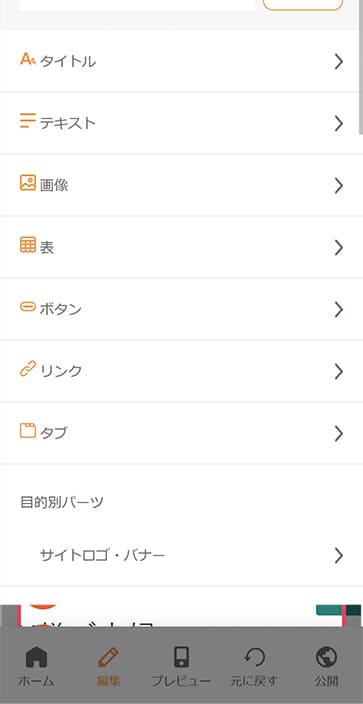Click the テキスト text lines icon
This screenshot has width=363, height=704.
click(x=27, y=121)
